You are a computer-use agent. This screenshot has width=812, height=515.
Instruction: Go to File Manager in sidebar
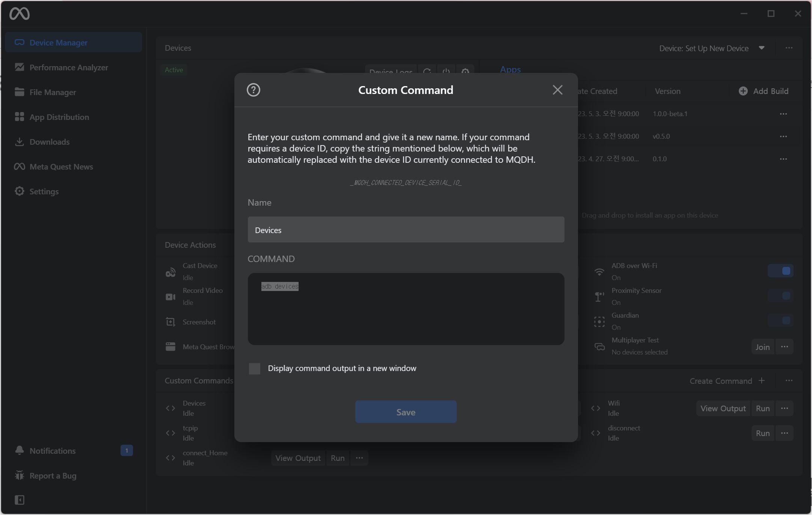[53, 92]
